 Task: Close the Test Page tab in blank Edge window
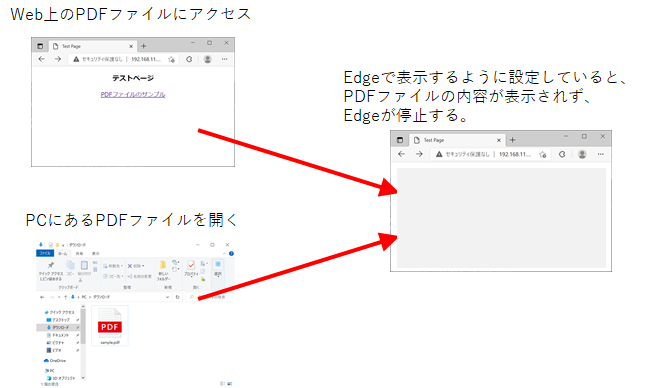click(x=499, y=140)
